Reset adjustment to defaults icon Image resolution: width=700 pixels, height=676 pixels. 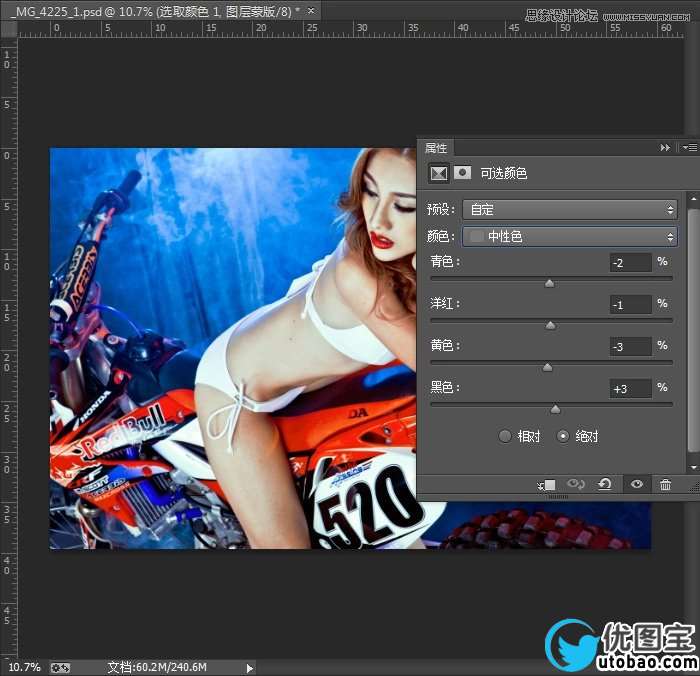point(605,484)
